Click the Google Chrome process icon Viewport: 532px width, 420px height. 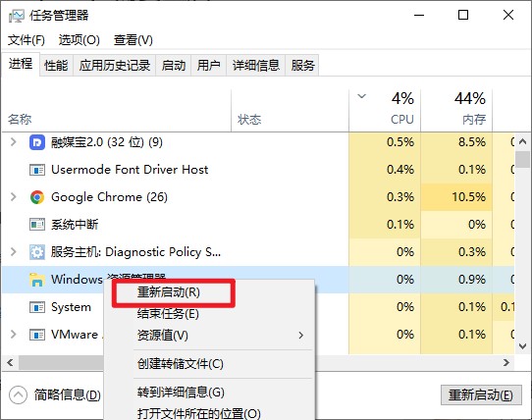[x=37, y=197]
